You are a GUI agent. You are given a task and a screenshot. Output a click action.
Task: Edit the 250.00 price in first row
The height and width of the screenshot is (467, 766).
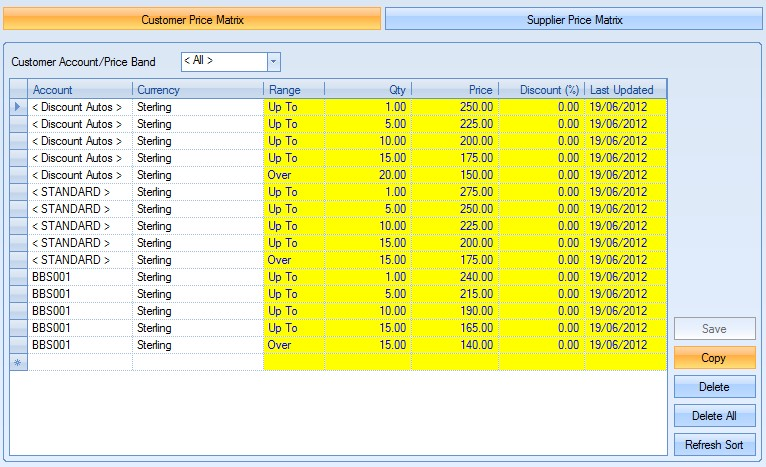[454, 107]
